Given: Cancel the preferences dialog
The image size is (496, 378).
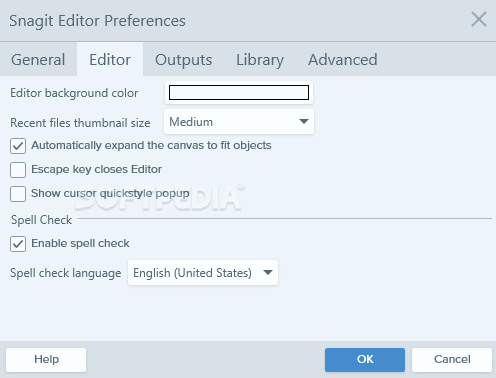Looking at the screenshot, I should point(452,360).
